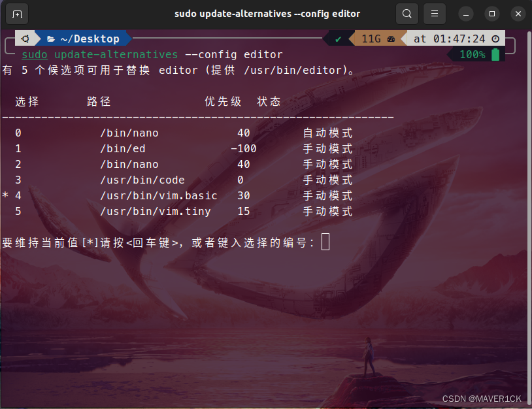This screenshot has height=409, width=532.
Task: Click the 路径 column header
Action: click(x=99, y=101)
